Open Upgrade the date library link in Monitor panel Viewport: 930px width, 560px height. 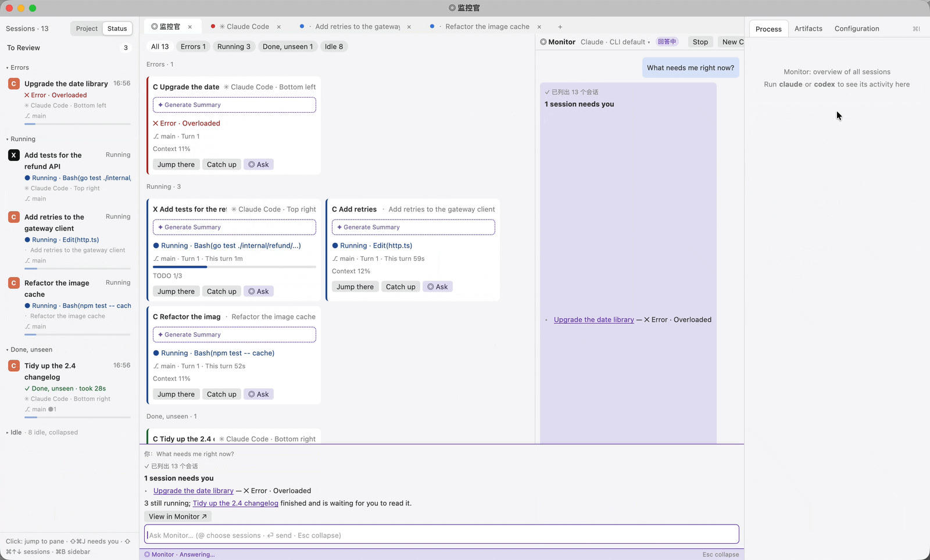pyautogui.click(x=593, y=320)
